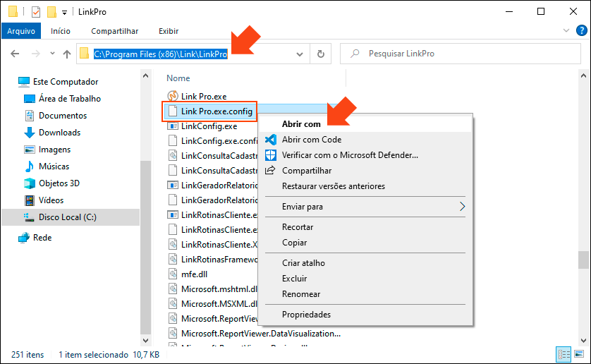
Task: Choose 'Abrir com Code' from context menu
Action: click(x=311, y=140)
